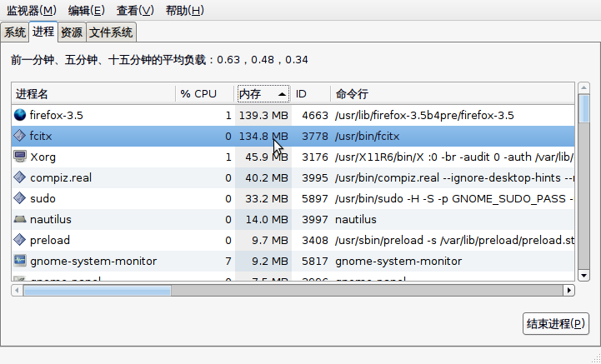Click process ID 3778
Viewport: 601px width, 364px height.
315,136
